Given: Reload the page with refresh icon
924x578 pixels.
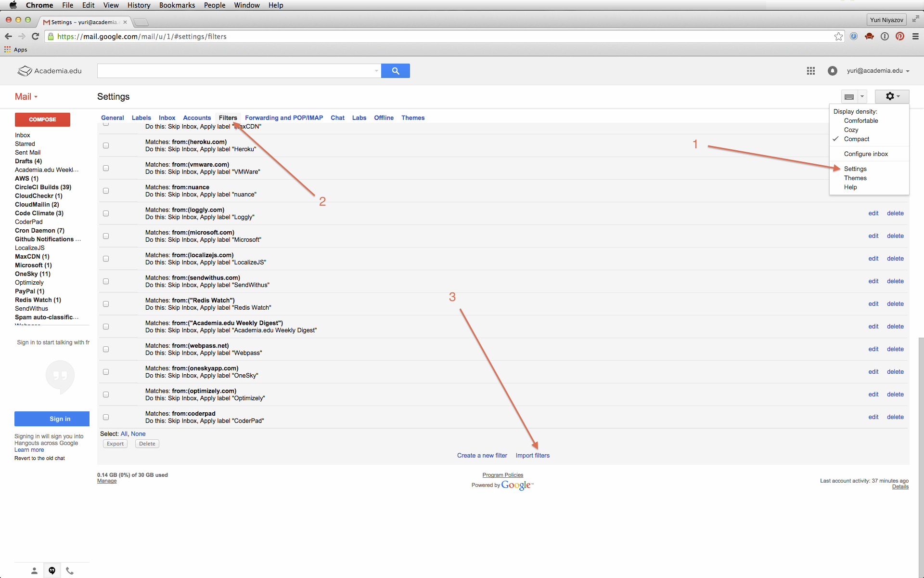Looking at the screenshot, I should point(35,37).
